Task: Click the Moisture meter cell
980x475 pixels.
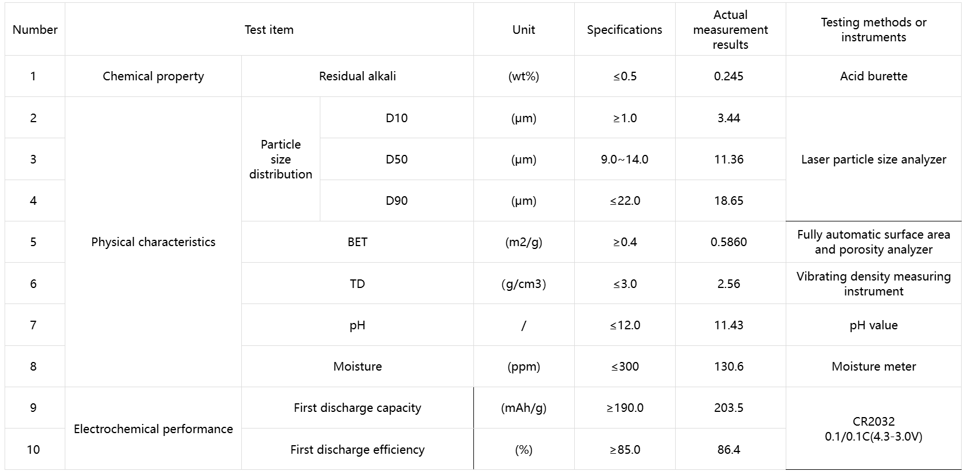Action: click(873, 367)
